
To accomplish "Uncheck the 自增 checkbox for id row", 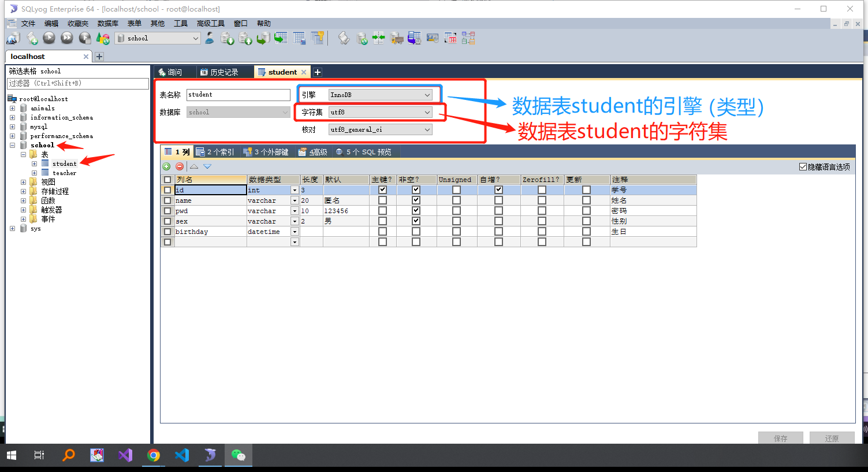I will [498, 189].
